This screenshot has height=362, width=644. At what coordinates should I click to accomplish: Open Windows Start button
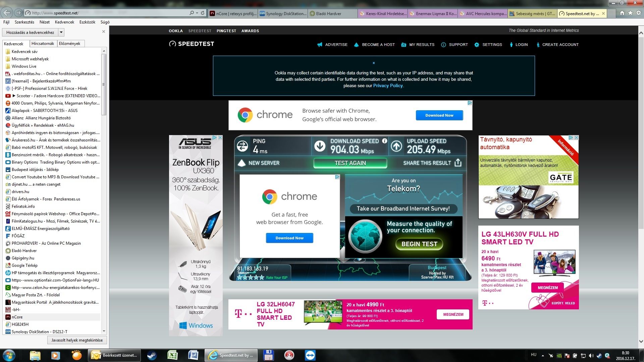click(x=8, y=355)
